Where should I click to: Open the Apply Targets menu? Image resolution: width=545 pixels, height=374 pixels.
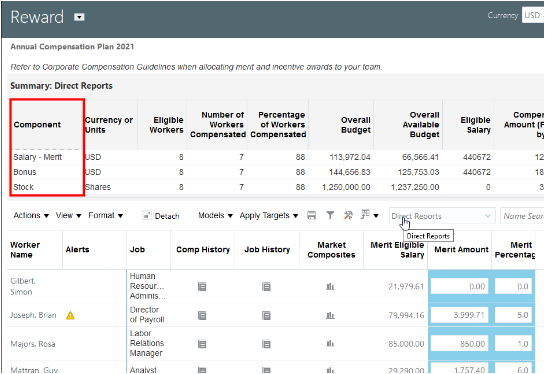269,216
